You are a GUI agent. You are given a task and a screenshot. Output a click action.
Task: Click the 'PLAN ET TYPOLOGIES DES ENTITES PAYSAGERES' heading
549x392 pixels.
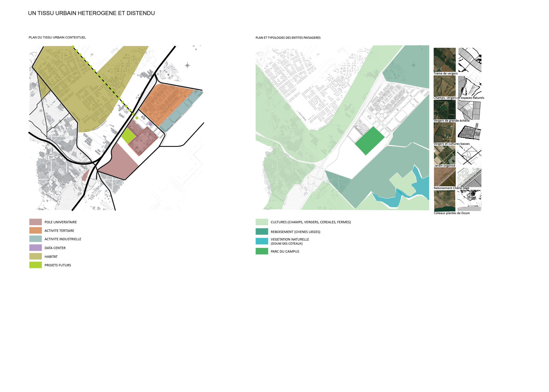pyautogui.click(x=288, y=38)
